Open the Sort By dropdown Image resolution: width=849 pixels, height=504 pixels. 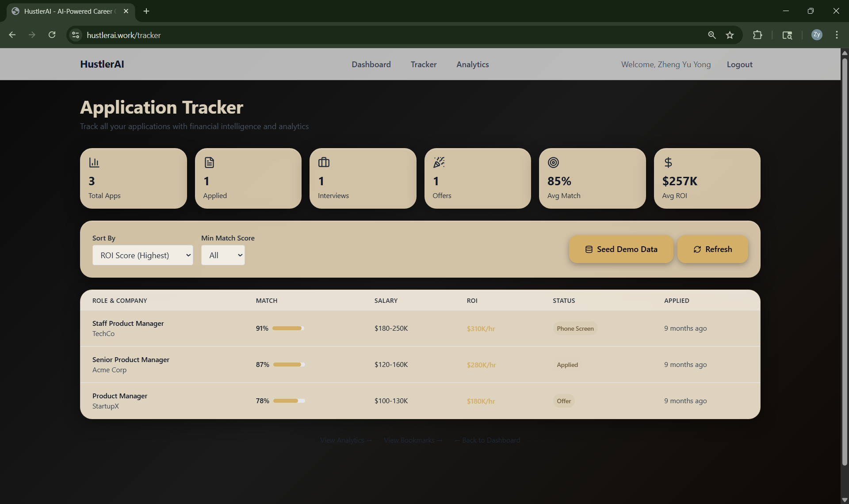pos(142,255)
